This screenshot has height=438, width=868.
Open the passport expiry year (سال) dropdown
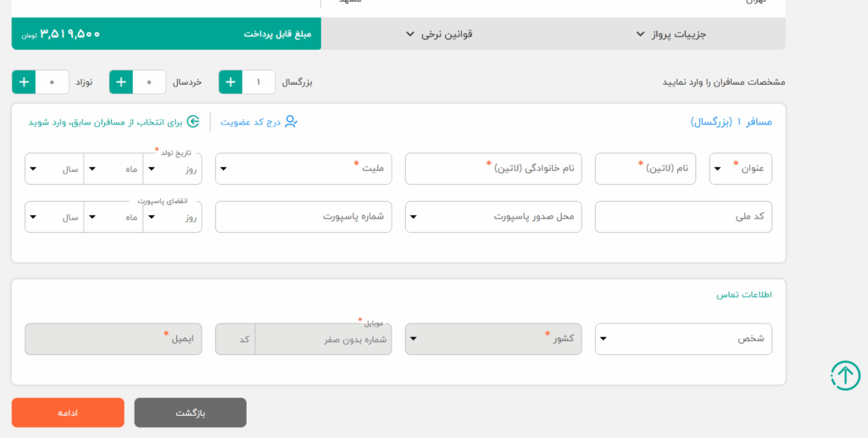53,217
